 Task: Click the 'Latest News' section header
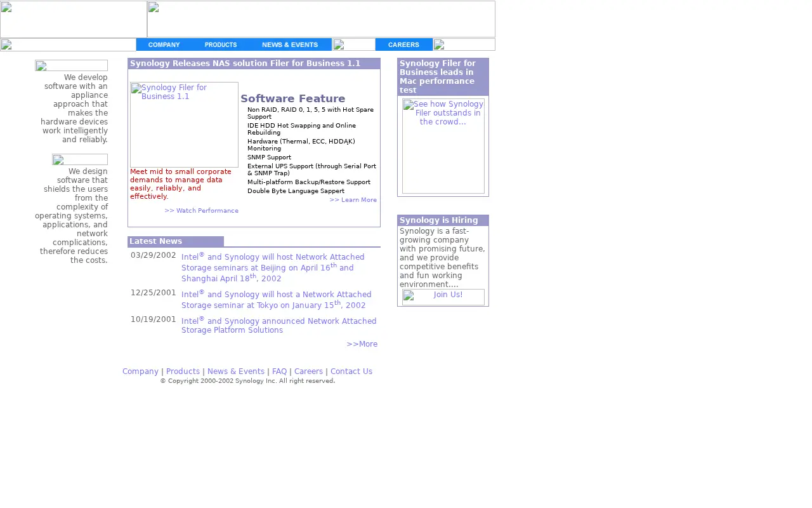tap(176, 241)
